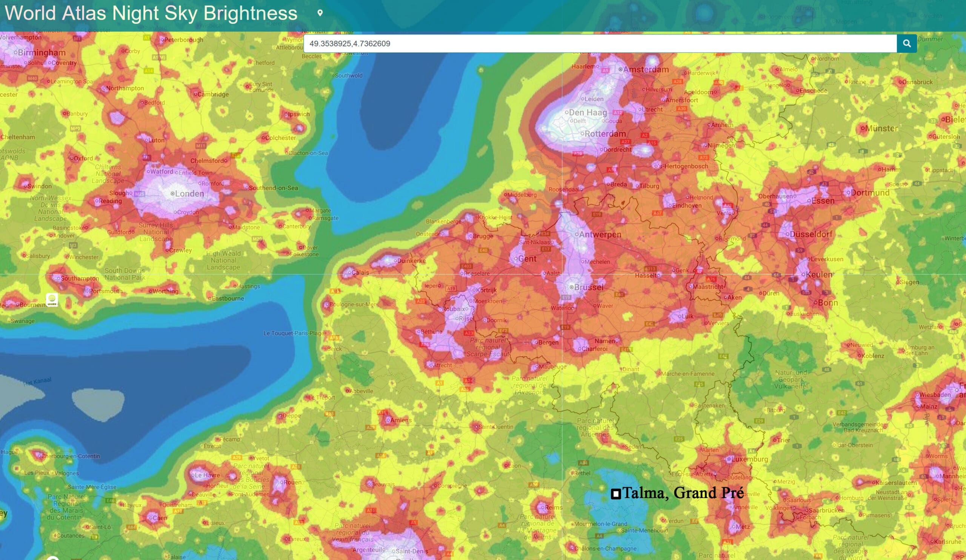Click the square marker beside Talma, Grand Pré
Viewport: 966px width, 560px height.
(x=615, y=494)
